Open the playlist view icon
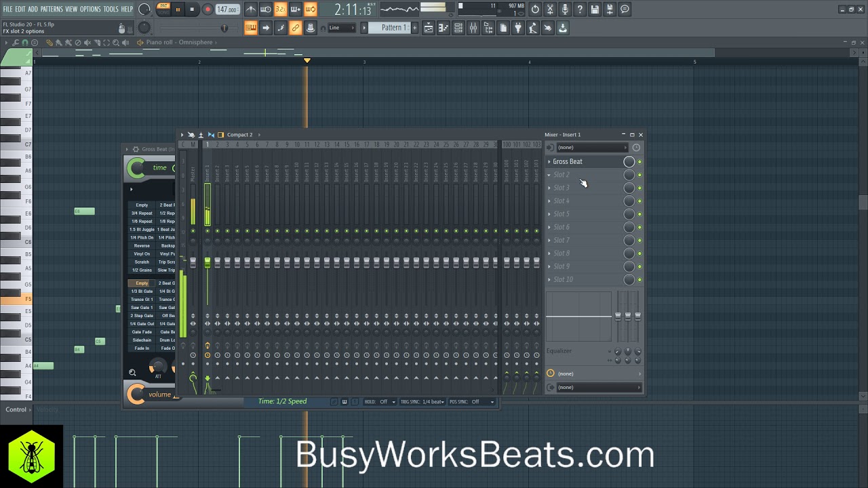868x488 pixels. click(x=429, y=28)
